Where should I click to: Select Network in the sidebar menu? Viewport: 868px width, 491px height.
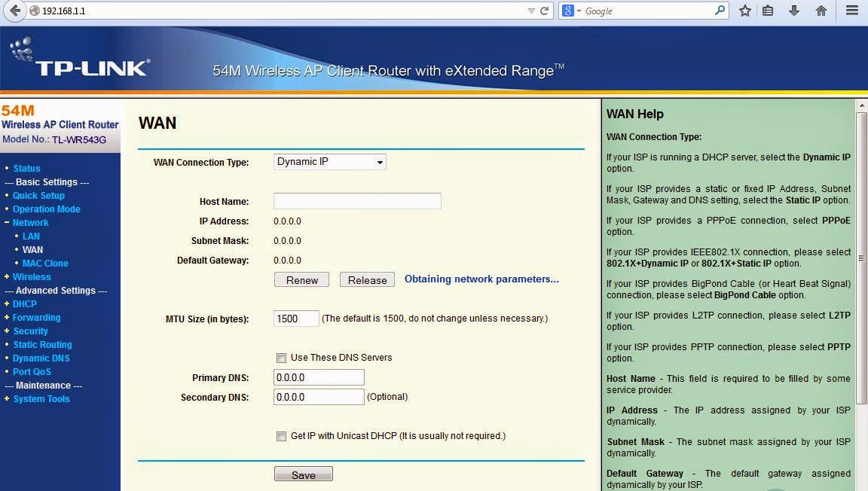(x=30, y=222)
